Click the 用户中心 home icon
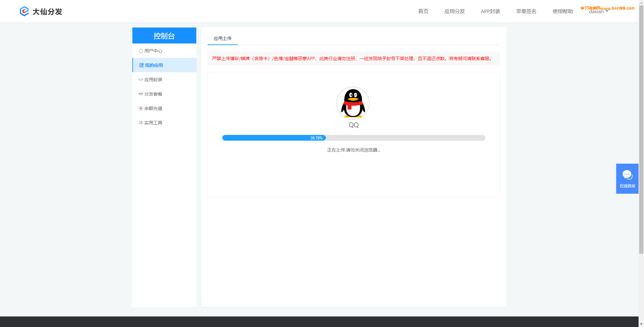644x327 pixels. 141,51
